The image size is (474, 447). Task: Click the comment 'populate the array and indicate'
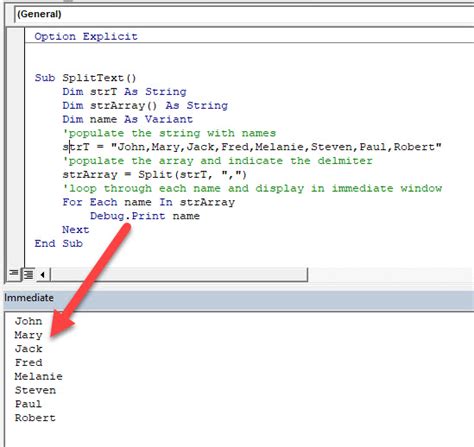coord(217,161)
